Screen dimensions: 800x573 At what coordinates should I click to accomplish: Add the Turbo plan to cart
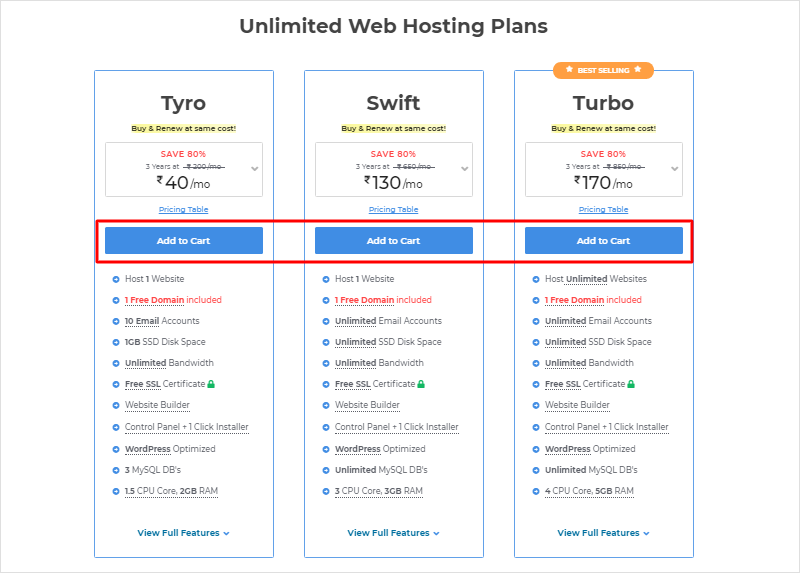(x=604, y=241)
